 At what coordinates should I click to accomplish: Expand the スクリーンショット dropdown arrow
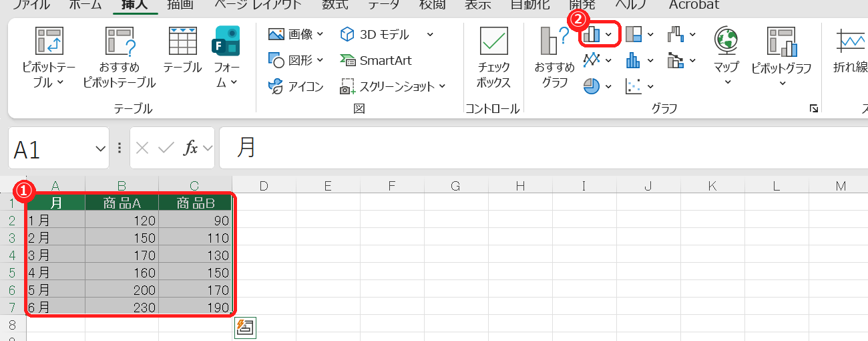pyautogui.click(x=441, y=86)
